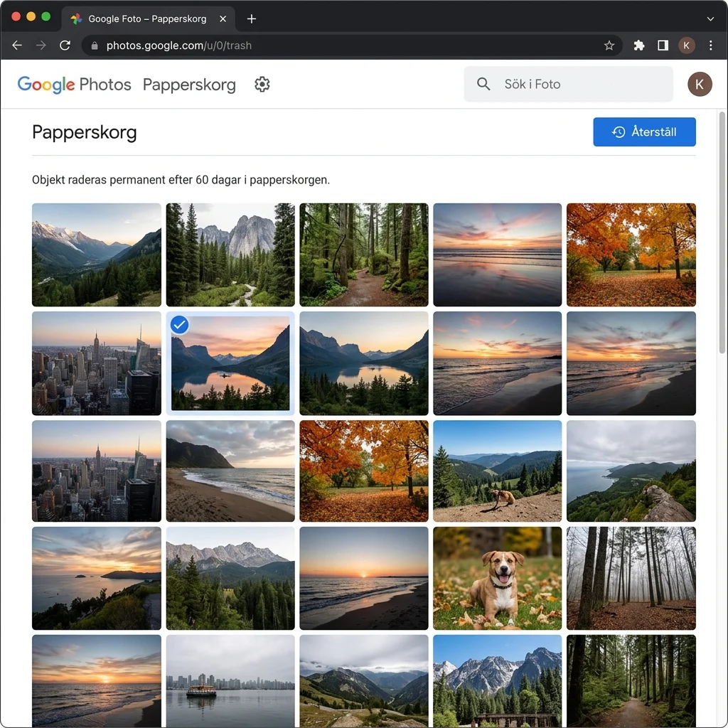This screenshot has height=728, width=728.
Task: Open the snowy peaks blue sky photo
Action: pos(497,680)
